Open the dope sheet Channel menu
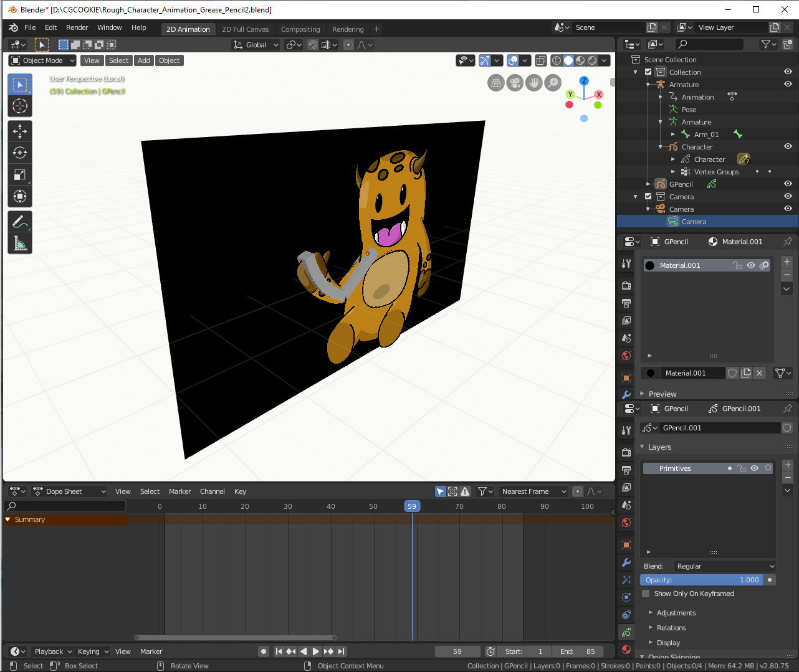 [212, 491]
